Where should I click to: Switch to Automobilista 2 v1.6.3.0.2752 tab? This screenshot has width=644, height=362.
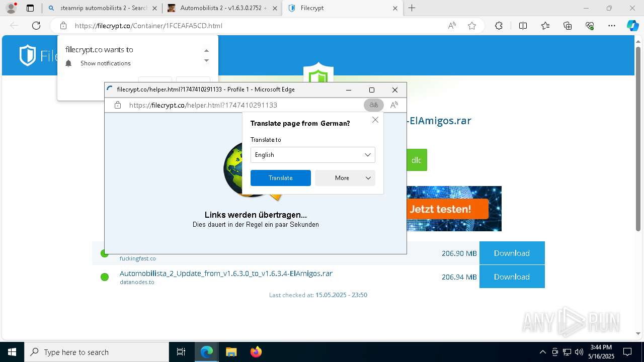coord(222,8)
